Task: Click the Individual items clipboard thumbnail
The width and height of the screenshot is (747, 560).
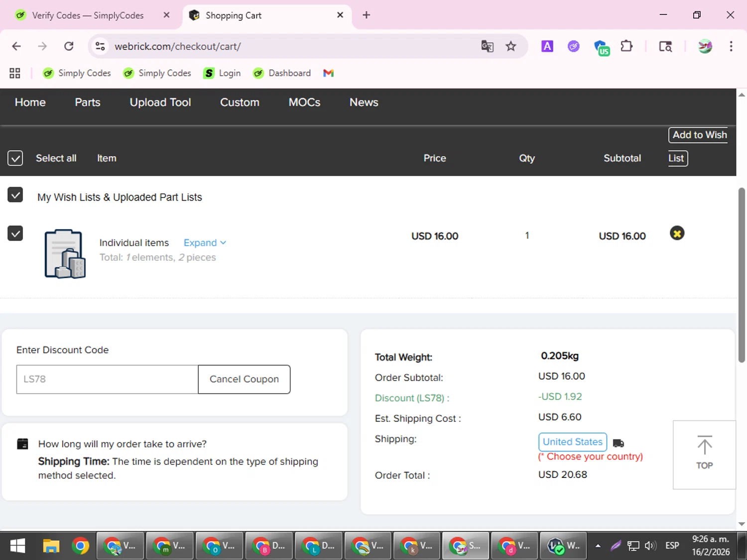Action: point(65,254)
